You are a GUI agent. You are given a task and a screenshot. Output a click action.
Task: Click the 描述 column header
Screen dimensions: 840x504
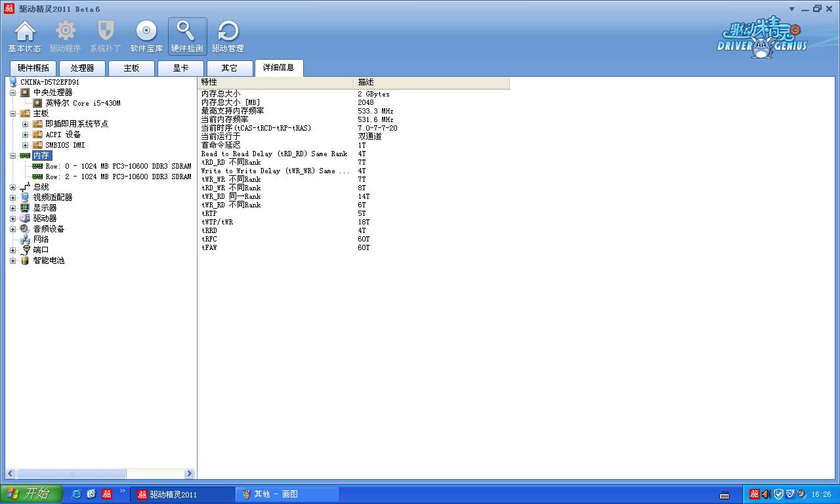(x=432, y=82)
